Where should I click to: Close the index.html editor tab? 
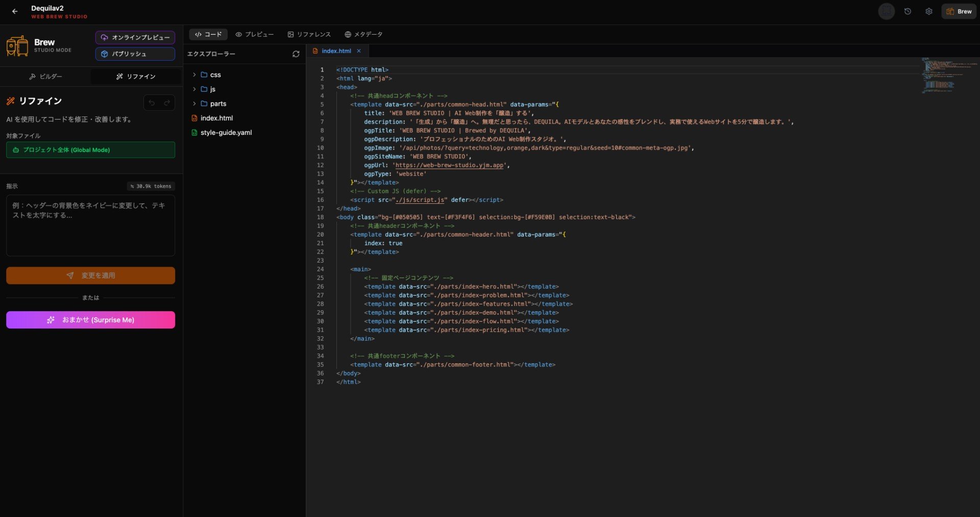click(359, 51)
